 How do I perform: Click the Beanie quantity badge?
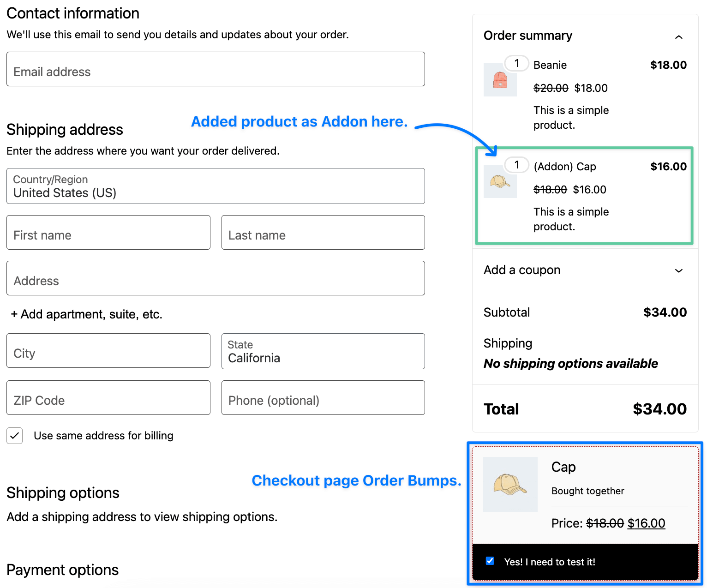coord(517,63)
